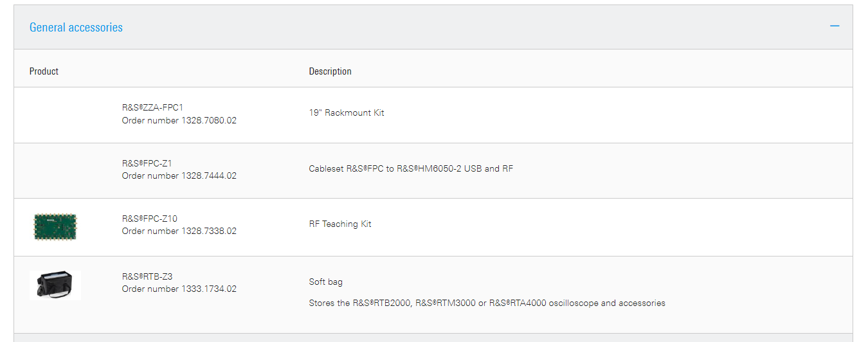Click order number 1333.1734.02
868x342 pixels.
[x=179, y=289]
